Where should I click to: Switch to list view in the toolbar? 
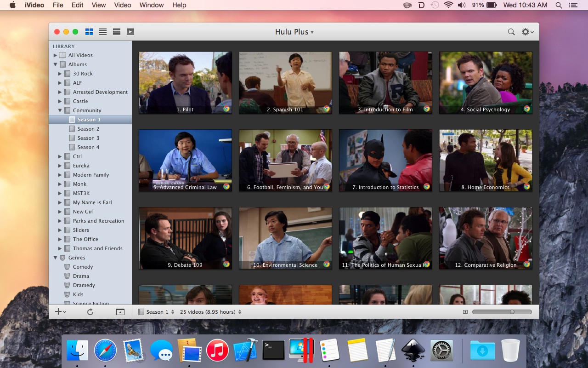(103, 31)
